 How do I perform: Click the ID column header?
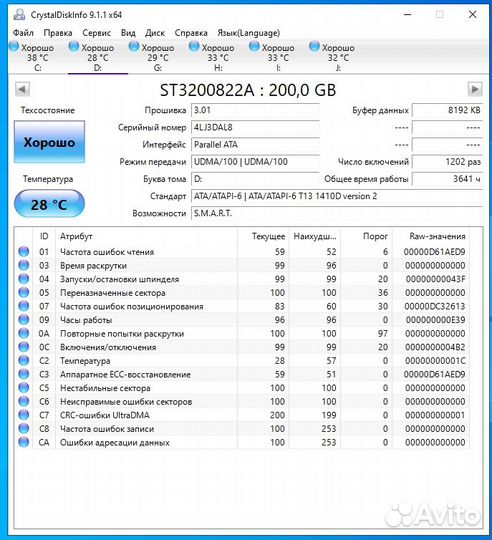click(x=44, y=236)
